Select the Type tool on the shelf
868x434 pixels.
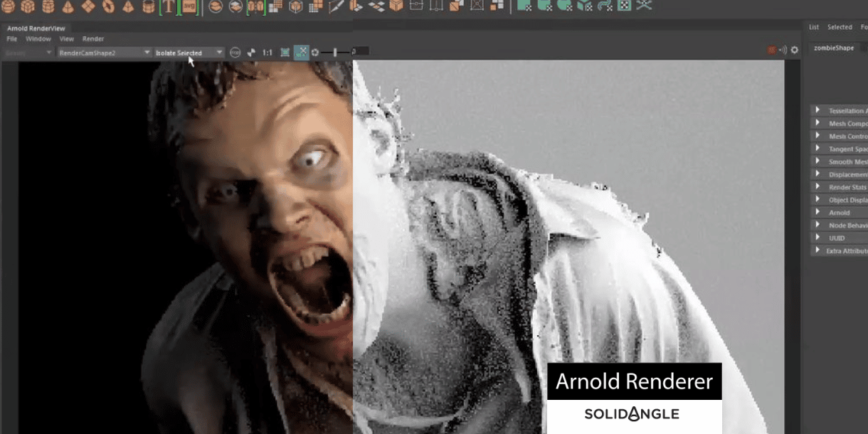[169, 8]
